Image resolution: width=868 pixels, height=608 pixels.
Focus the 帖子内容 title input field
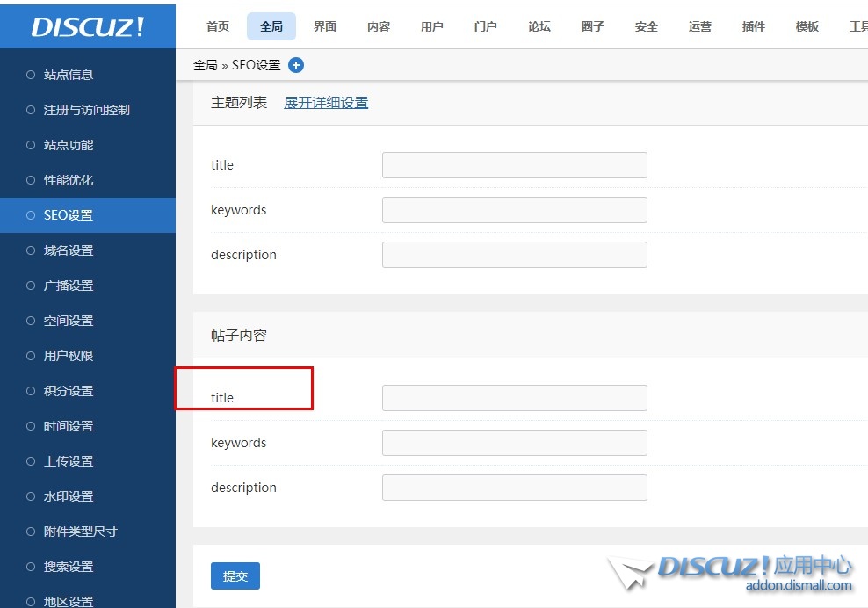tap(514, 398)
